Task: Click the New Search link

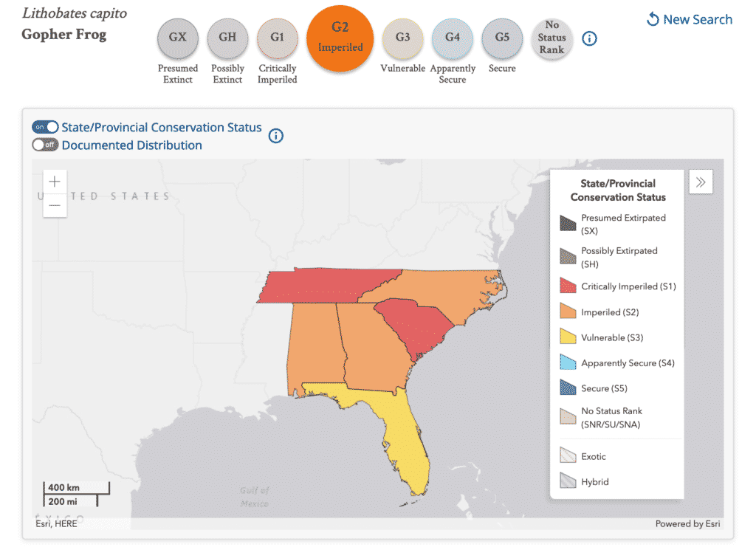Action: [690, 20]
